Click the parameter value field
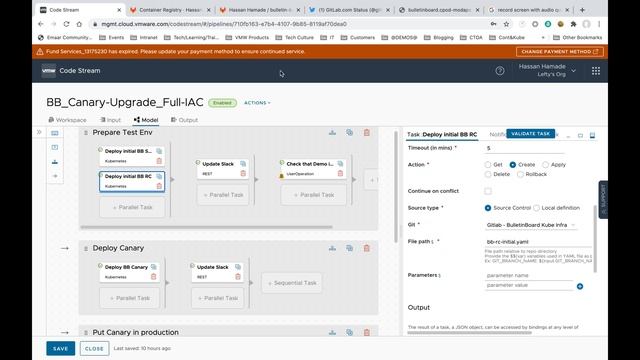 pyautogui.click(x=529, y=285)
